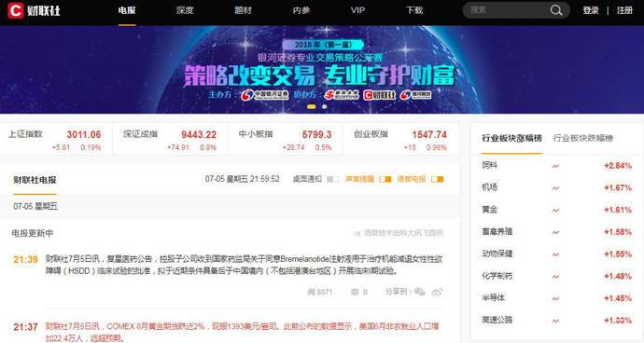Click the 财联社 logo icon

pos(16,10)
